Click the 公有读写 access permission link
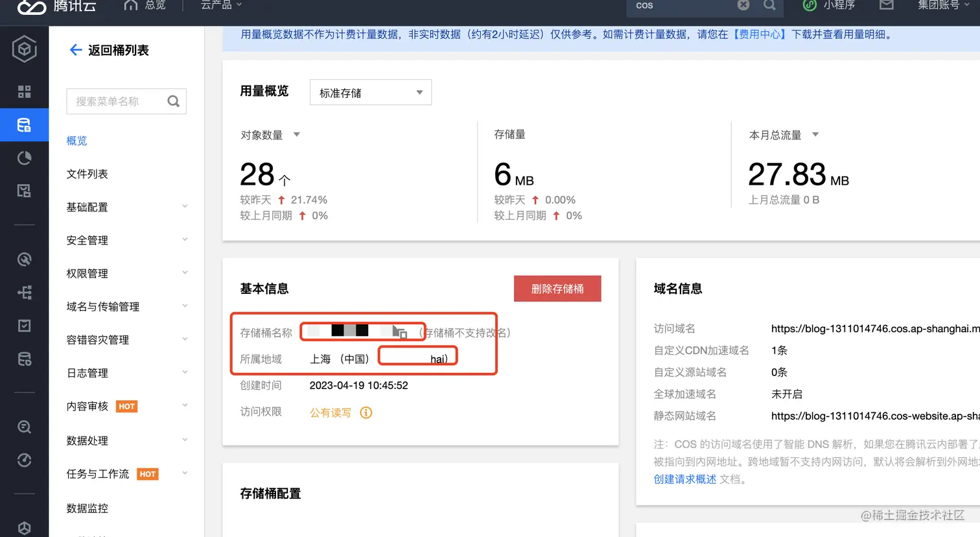980x537 pixels. click(x=331, y=412)
